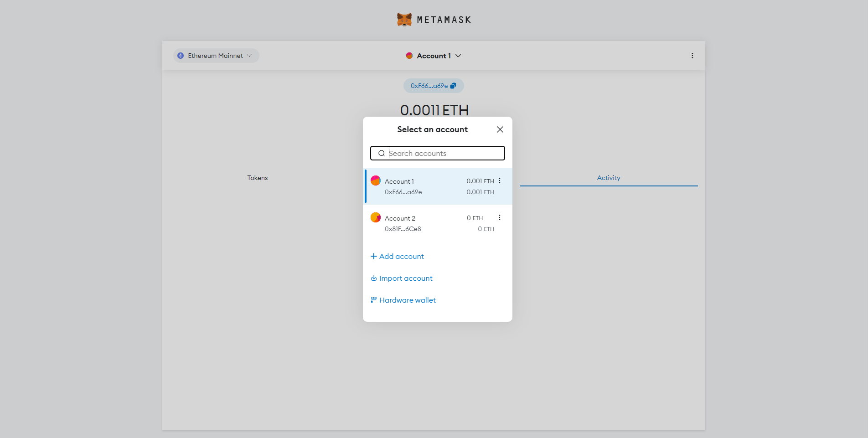Screen dimensions: 868x438
Task: Click the Hardware wallet link
Action: point(403,300)
